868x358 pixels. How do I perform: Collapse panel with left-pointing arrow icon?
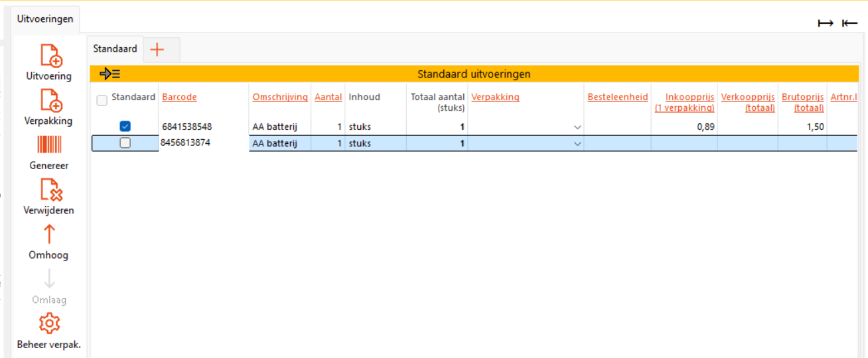tap(849, 23)
